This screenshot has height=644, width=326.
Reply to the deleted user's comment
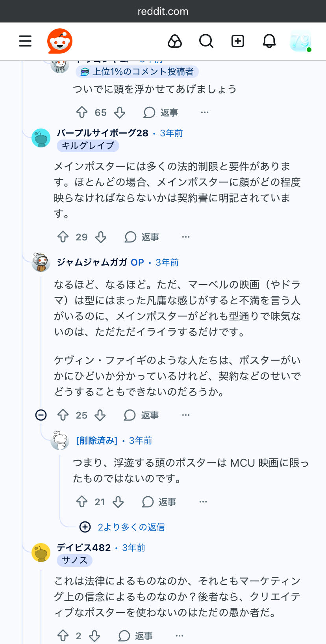coord(159,502)
